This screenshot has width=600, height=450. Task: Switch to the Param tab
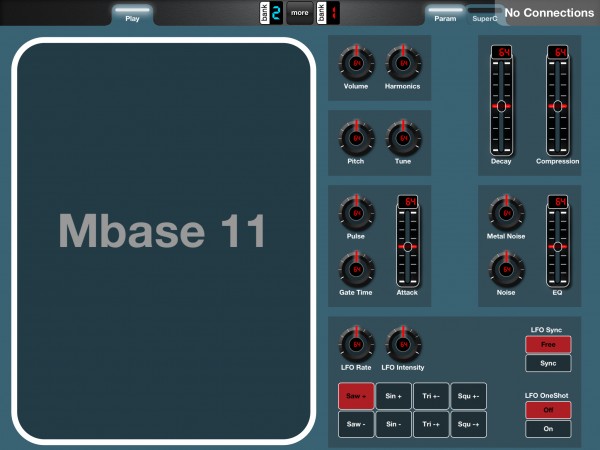pos(445,16)
